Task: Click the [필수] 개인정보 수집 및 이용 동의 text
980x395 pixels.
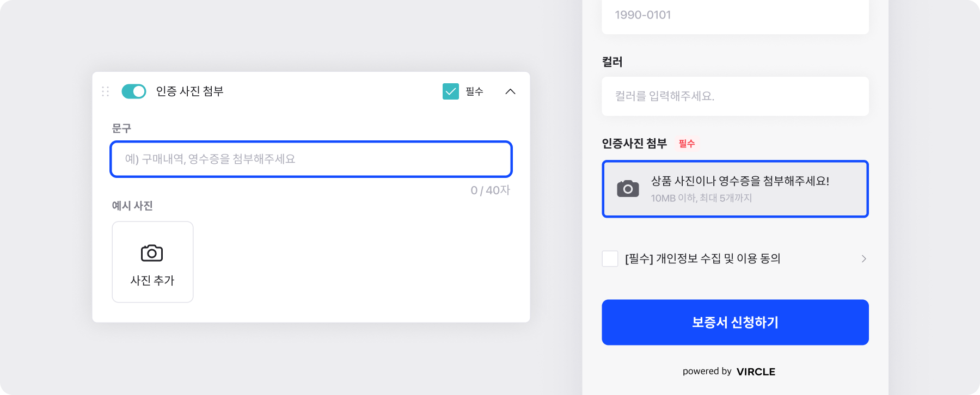Action: [702, 258]
